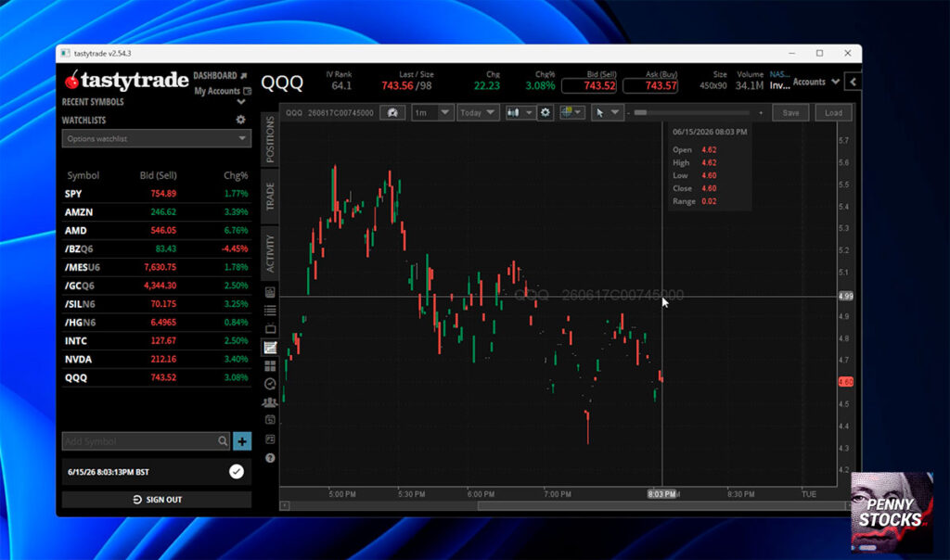Select the cursor pointer tool
950x560 pixels.
coord(600,112)
